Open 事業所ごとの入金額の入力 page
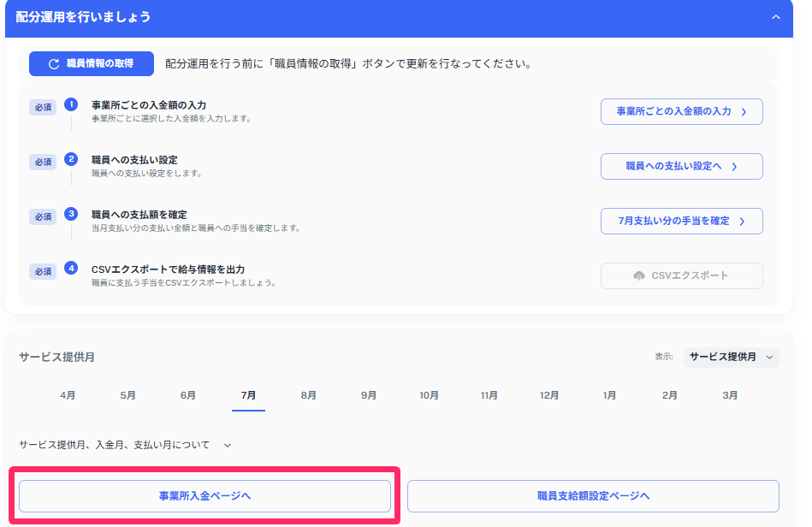Viewport: 812px width, 527px height. [x=681, y=111]
